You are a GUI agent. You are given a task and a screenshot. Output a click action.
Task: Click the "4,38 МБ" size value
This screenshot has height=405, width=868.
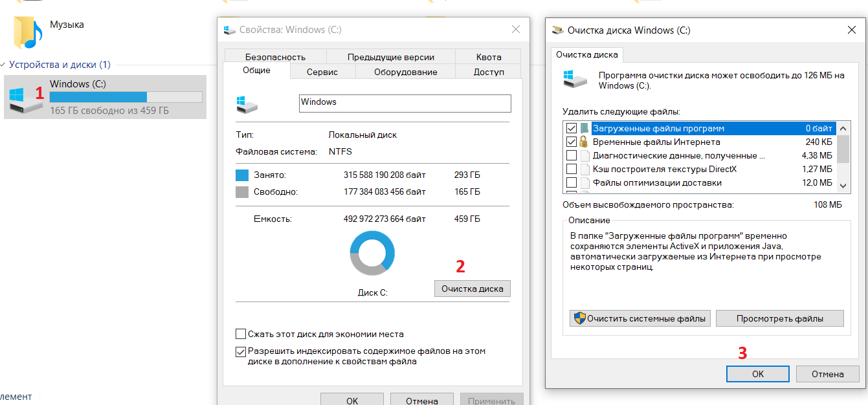[x=817, y=156]
